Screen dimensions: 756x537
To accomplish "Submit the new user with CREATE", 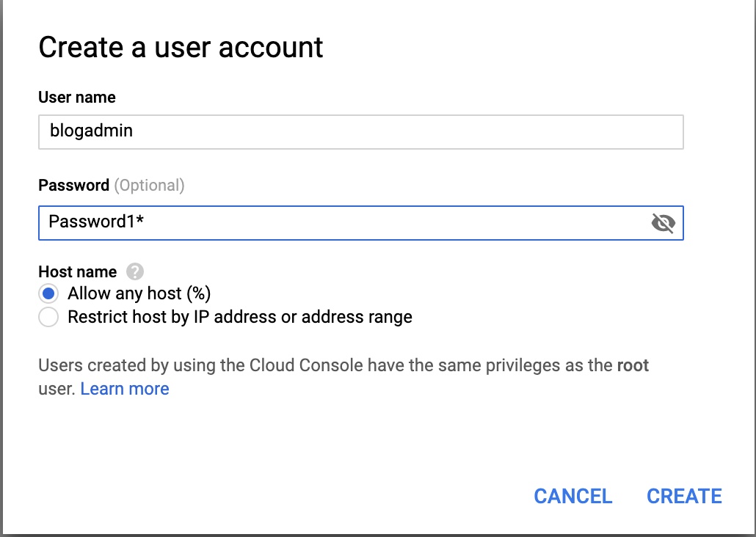I will [x=683, y=496].
